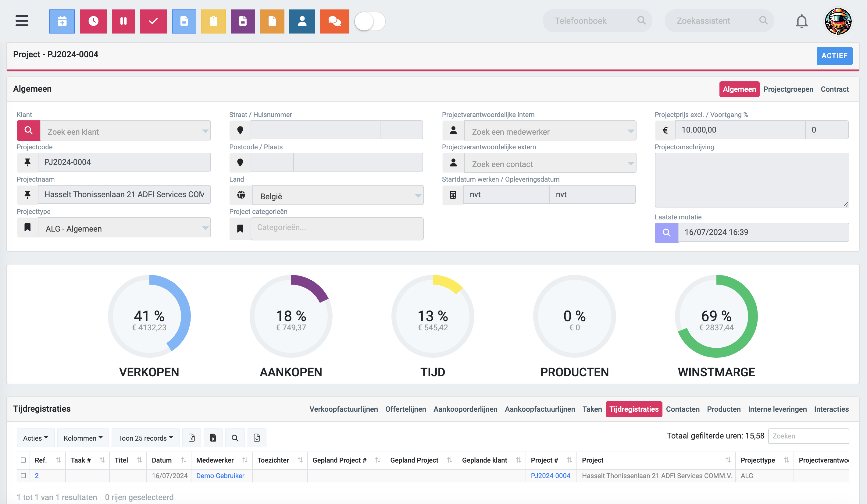Click the red pause toolbar icon
Viewport: 867px width, 504px height.
pyautogui.click(x=123, y=21)
